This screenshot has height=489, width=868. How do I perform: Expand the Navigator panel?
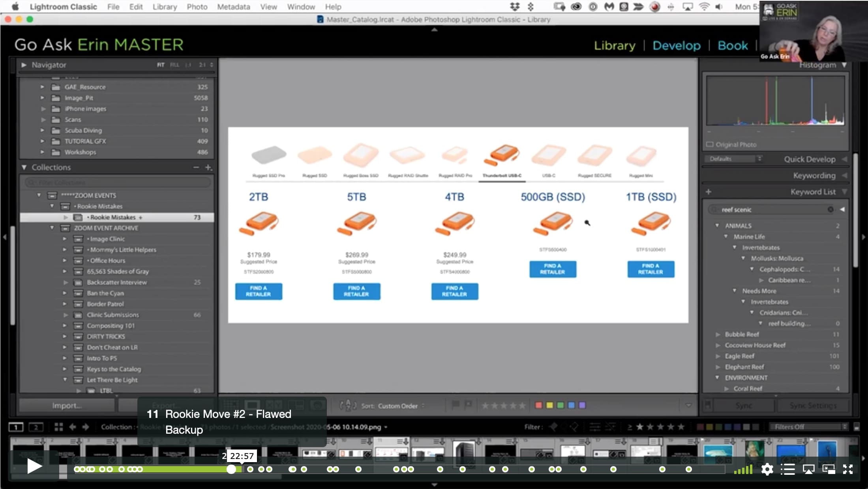click(24, 65)
